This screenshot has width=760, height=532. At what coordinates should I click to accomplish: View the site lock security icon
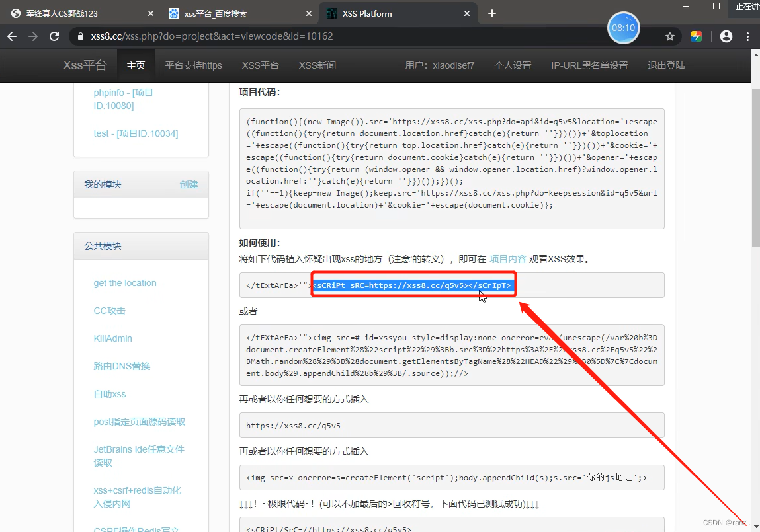(x=81, y=36)
